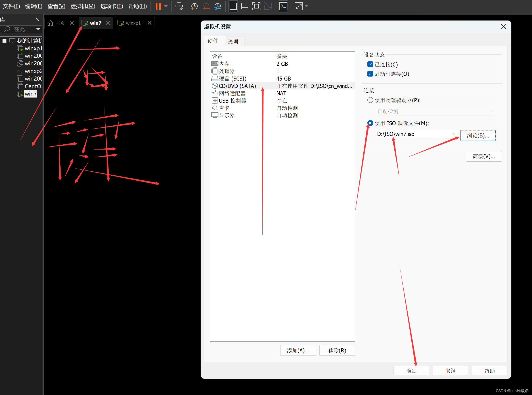Toggle the show library sidebar icon
532x395 pixels.
233,6
